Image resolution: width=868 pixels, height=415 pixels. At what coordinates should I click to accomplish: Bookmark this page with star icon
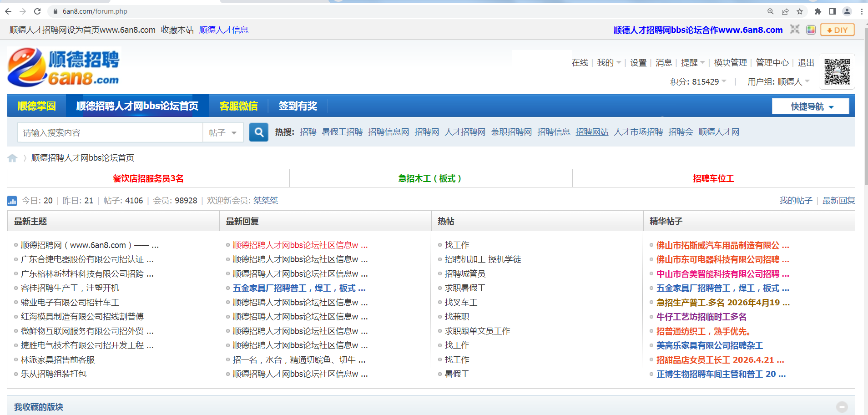tap(800, 11)
